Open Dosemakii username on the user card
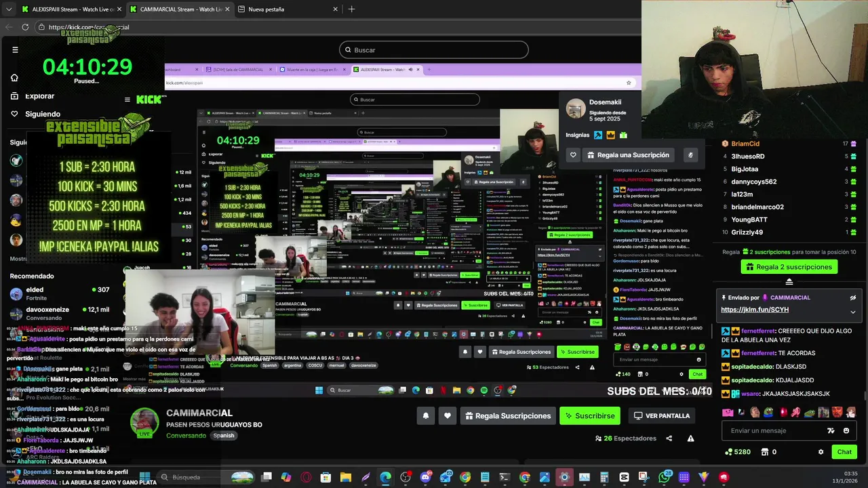 pyautogui.click(x=605, y=102)
